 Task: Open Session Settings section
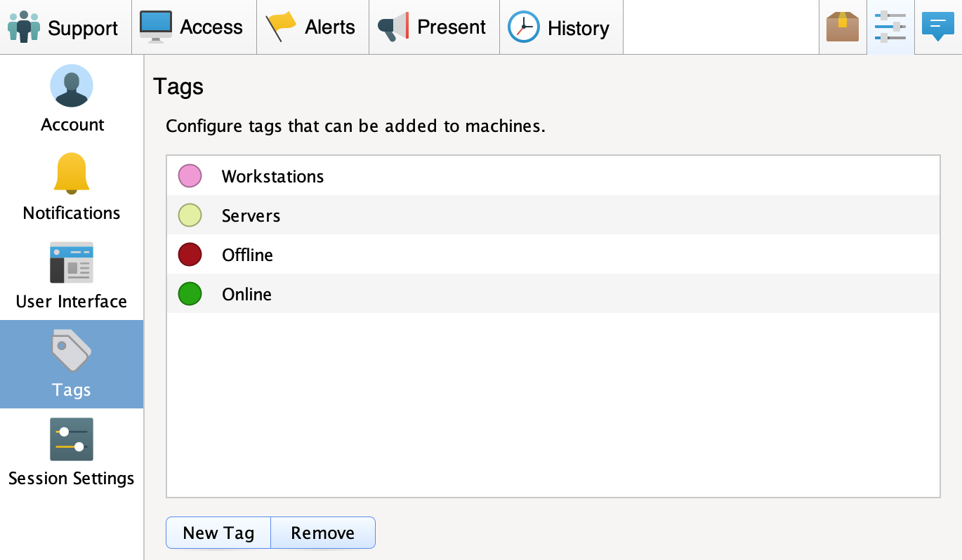(72, 453)
